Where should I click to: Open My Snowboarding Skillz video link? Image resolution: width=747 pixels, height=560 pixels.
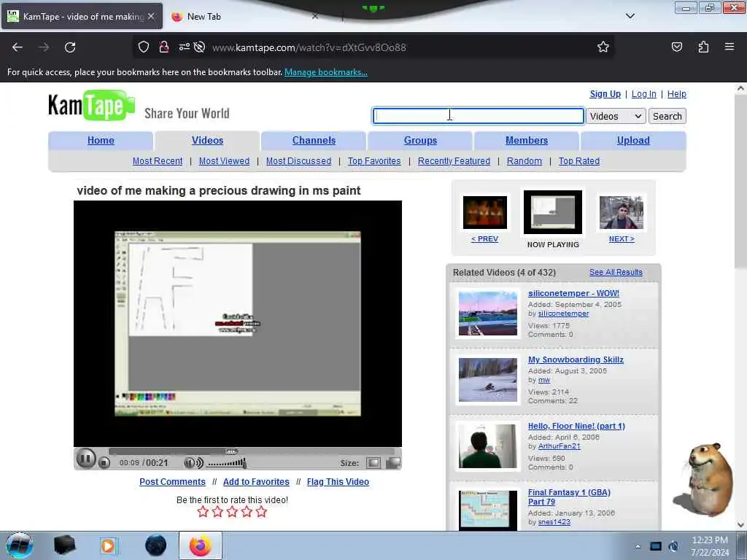576,359
